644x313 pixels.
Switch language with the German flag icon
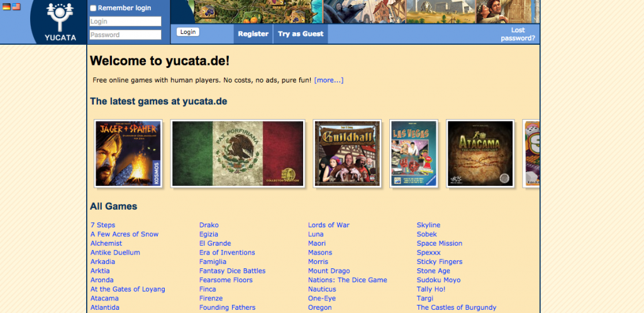coord(6,6)
